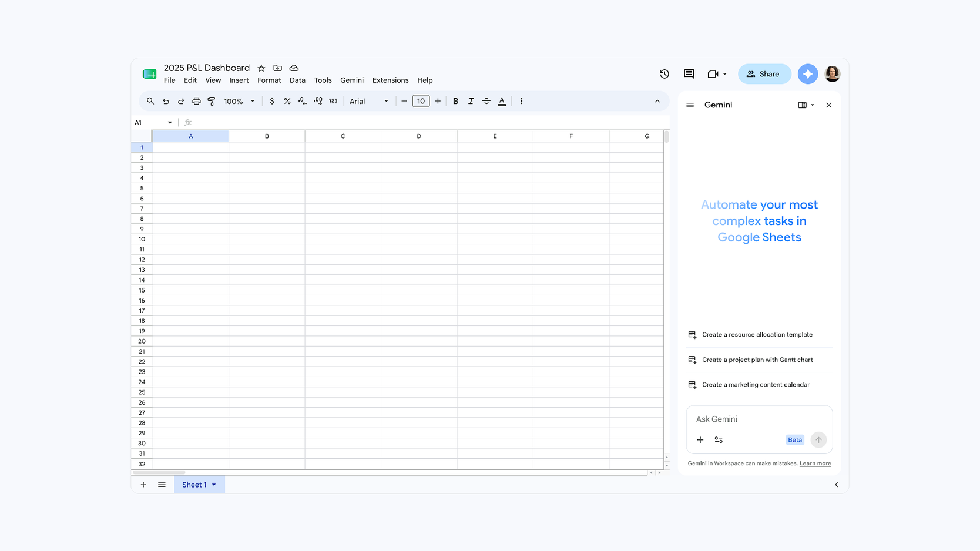Image resolution: width=980 pixels, height=551 pixels.
Task: Open more number formats 123
Action: click(333, 101)
